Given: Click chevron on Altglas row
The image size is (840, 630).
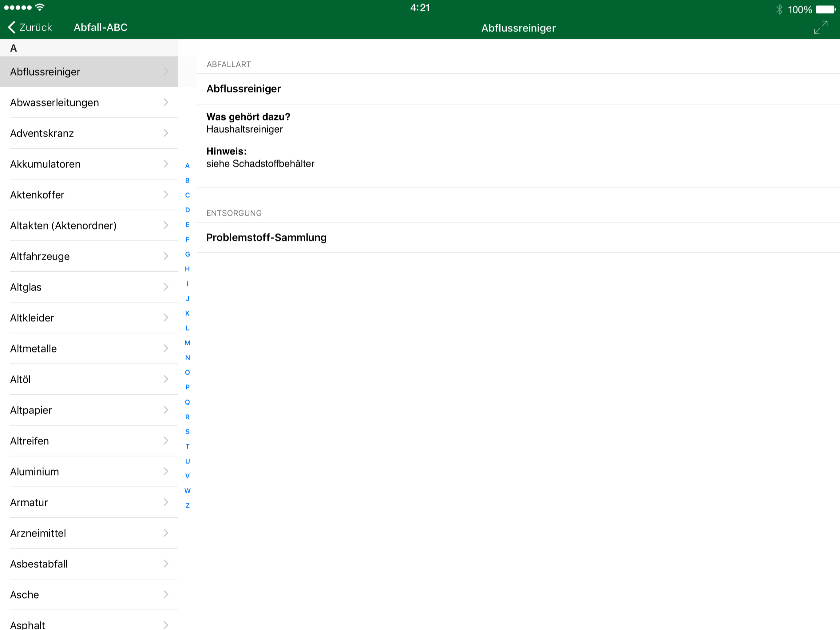Looking at the screenshot, I should pyautogui.click(x=166, y=287).
